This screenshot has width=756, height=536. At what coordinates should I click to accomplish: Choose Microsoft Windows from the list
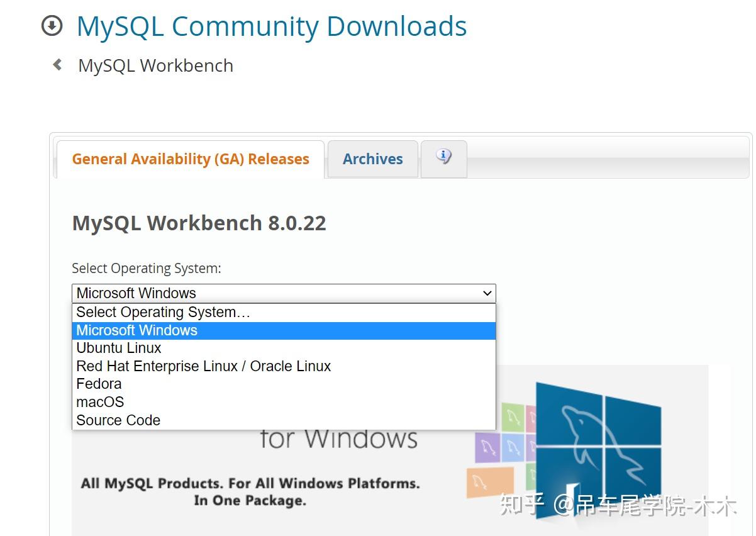[136, 330]
